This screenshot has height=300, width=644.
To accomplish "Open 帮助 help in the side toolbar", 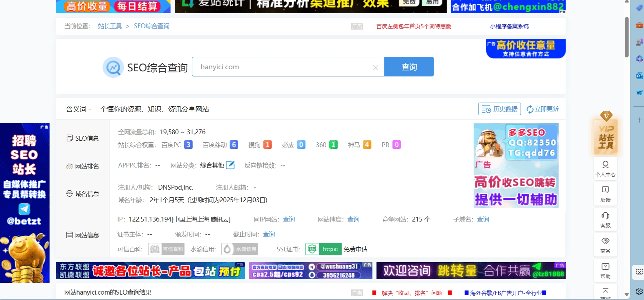I will click(606, 270).
